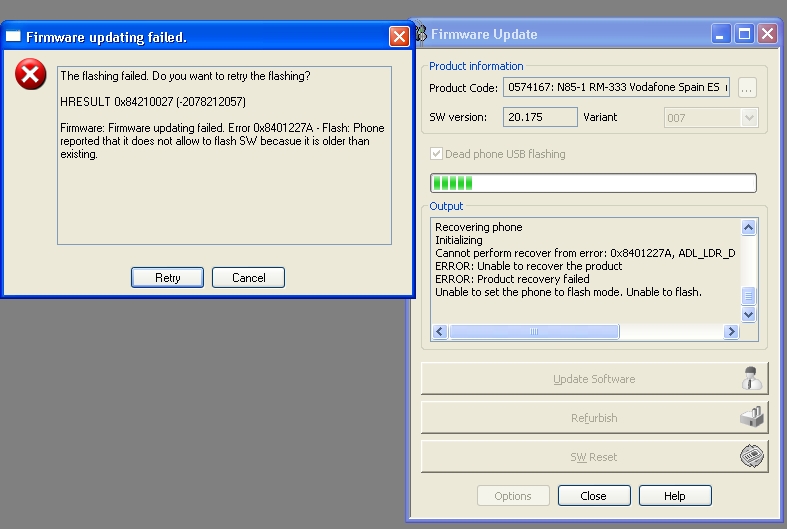
Task: Minimize the Firmware Update window
Action: coord(720,34)
